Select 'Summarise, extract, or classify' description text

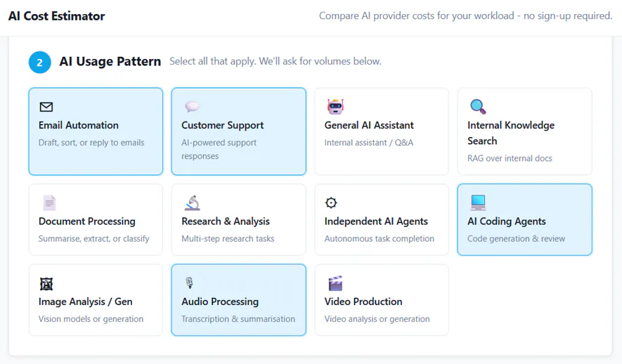tap(93, 239)
